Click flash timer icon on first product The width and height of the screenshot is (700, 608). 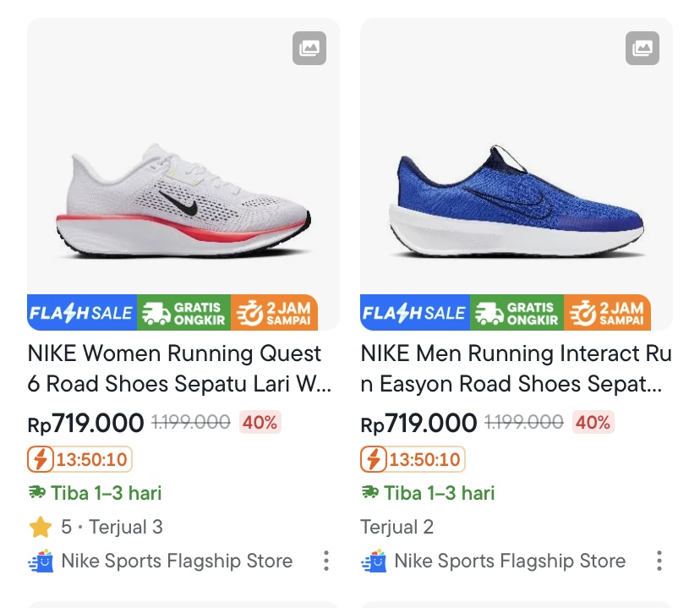click(41, 459)
